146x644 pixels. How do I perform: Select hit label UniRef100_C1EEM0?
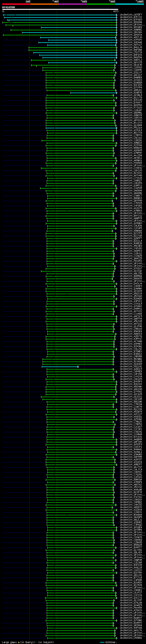point(131,70)
